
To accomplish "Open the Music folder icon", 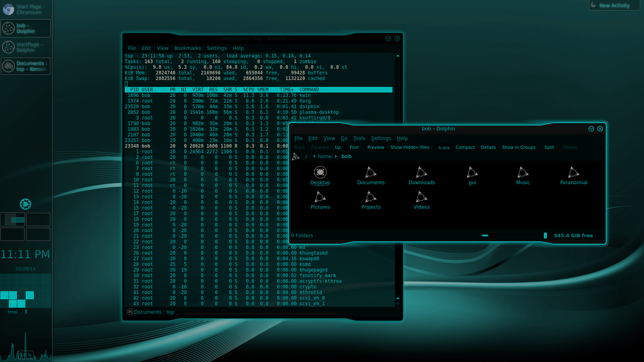I will coord(523,173).
